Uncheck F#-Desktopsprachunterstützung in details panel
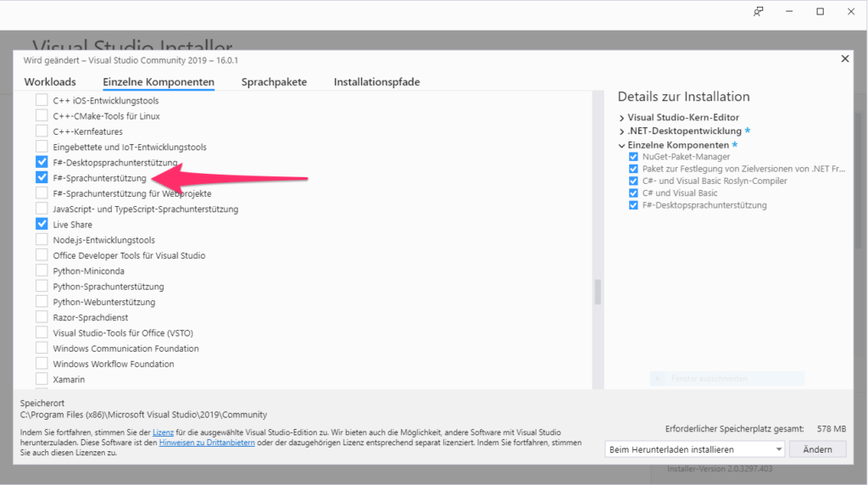The width and height of the screenshot is (868, 485). pyautogui.click(x=633, y=205)
